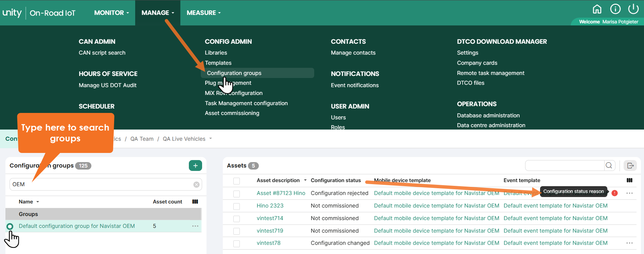Select Configuration groups menu item

coord(257,73)
